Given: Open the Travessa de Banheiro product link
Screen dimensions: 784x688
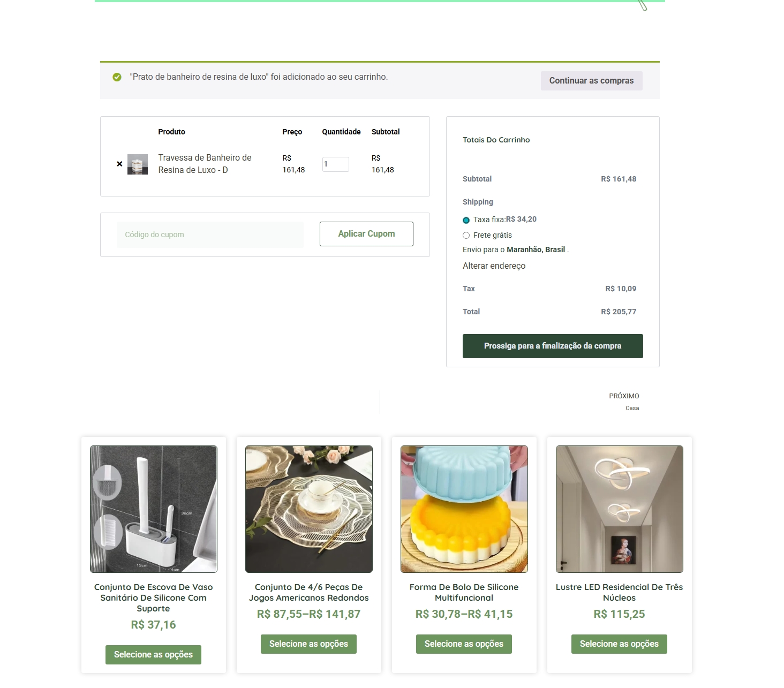Looking at the screenshot, I should [x=205, y=164].
